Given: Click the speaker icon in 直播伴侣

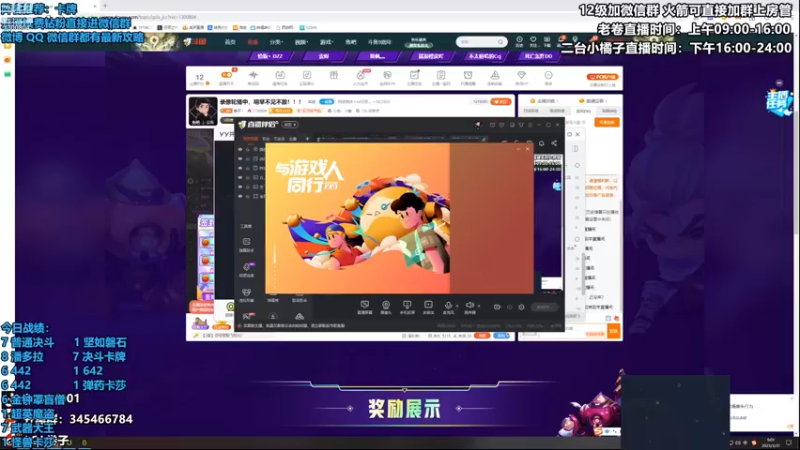Looking at the screenshot, I should 469,305.
